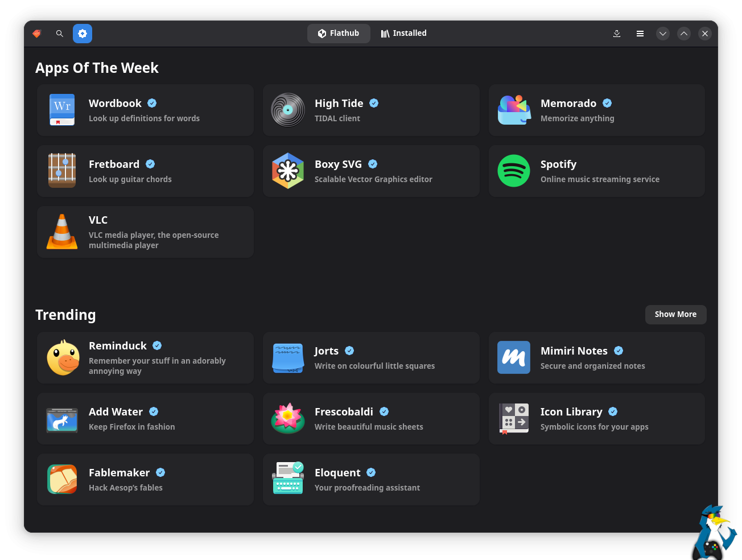The height and width of the screenshot is (560, 742).
Task: Click the VLC traffic cone icon
Action: click(62, 232)
